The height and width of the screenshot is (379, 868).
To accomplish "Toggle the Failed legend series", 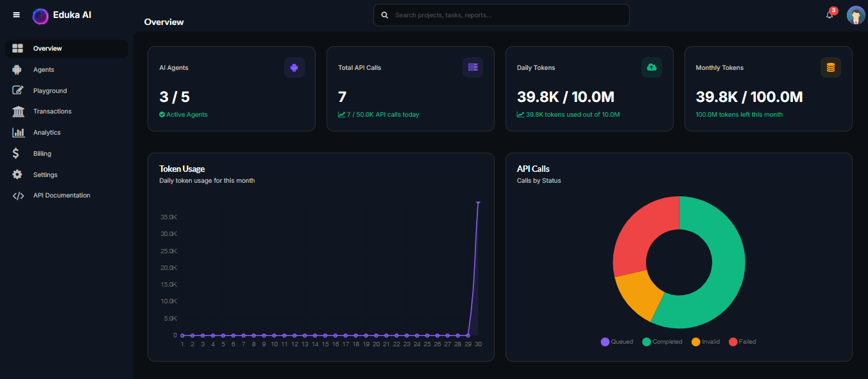I will (x=742, y=342).
